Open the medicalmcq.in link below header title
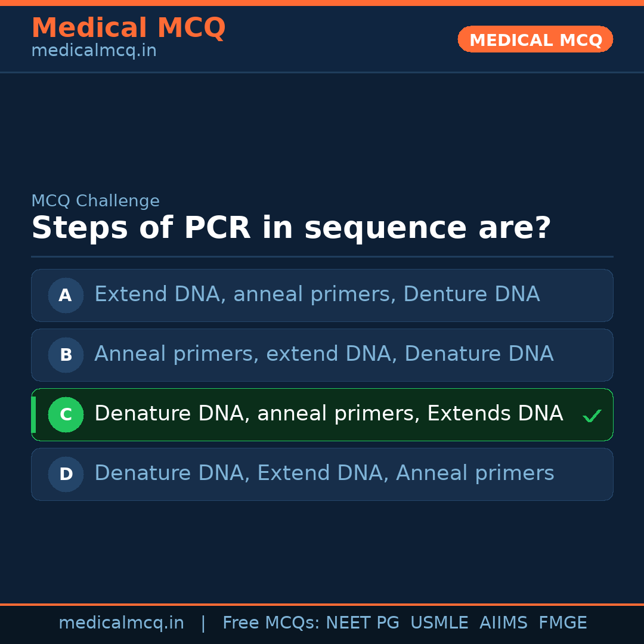The width and height of the screenshot is (644, 644). 94,51
